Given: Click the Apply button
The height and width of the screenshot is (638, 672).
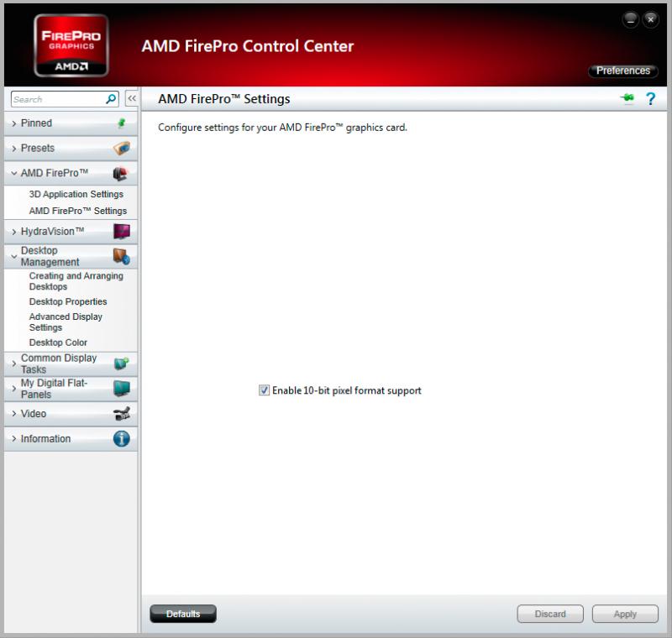Looking at the screenshot, I should [x=625, y=614].
